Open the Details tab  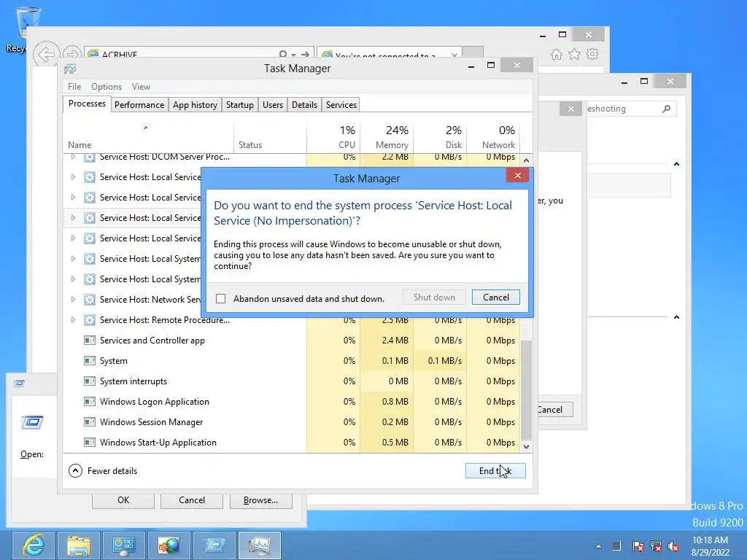(304, 105)
